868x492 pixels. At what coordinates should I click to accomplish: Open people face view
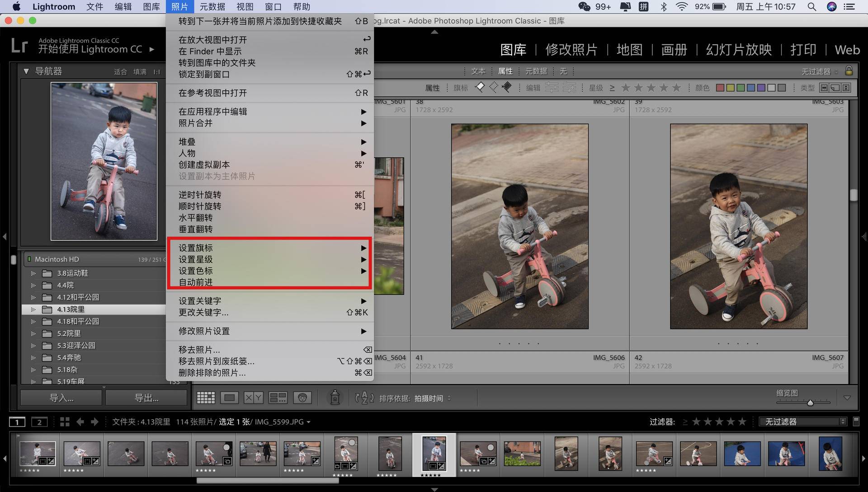pos(302,398)
